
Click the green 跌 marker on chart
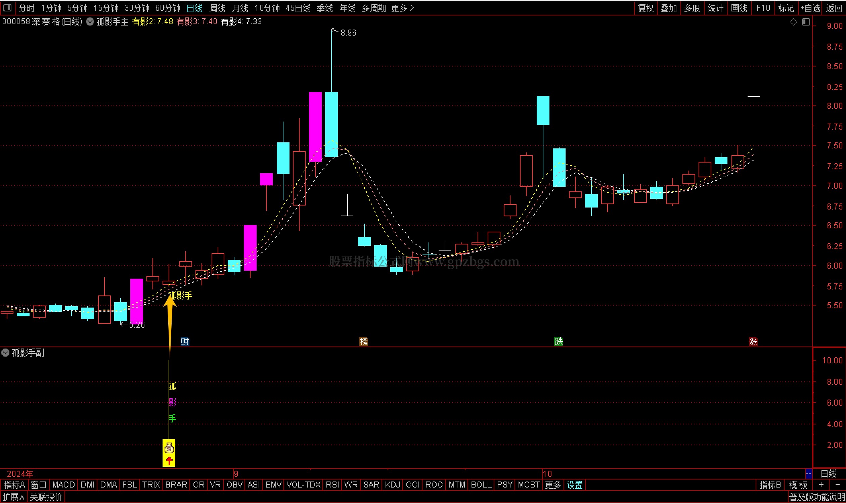558,342
